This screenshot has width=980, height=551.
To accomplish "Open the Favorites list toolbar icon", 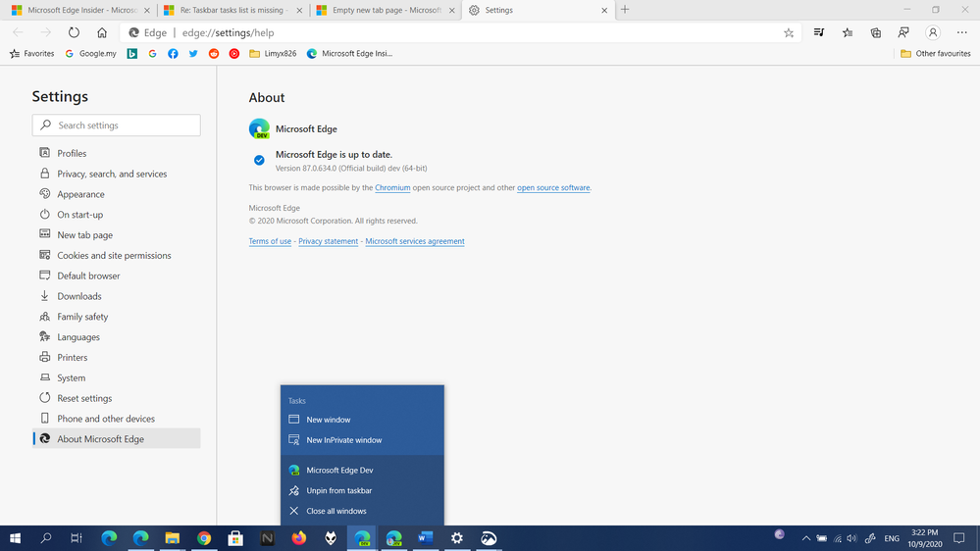I will [x=848, y=32].
